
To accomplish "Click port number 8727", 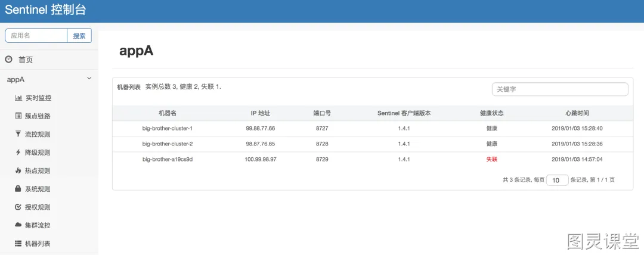I will (x=322, y=128).
